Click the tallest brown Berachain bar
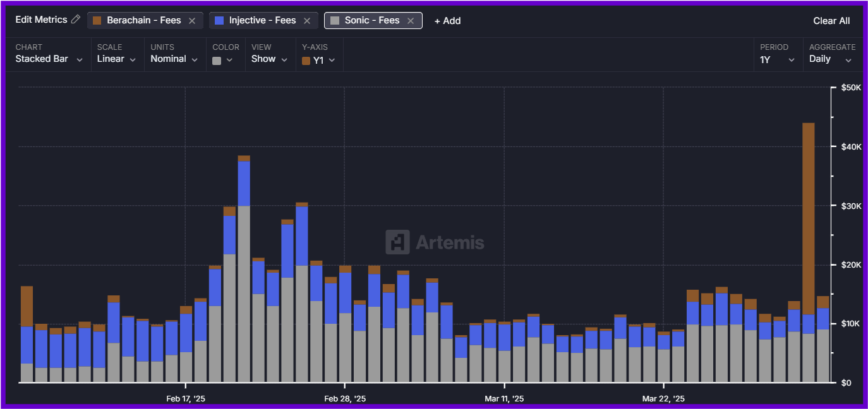 click(x=808, y=218)
